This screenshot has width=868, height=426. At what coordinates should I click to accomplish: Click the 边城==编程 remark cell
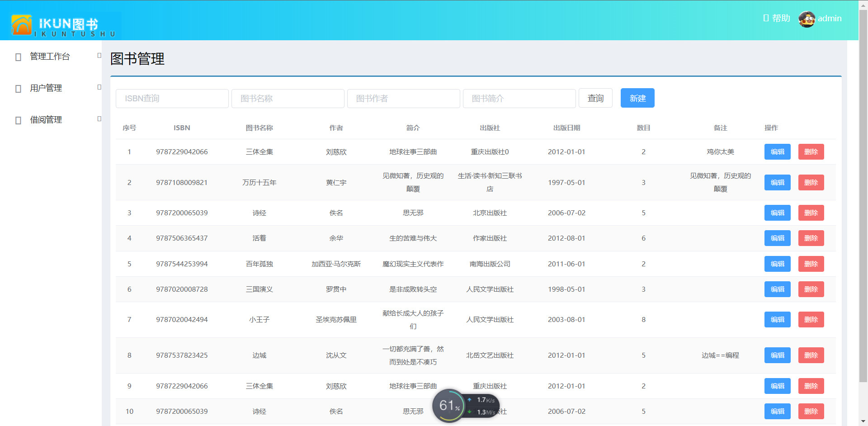point(720,355)
